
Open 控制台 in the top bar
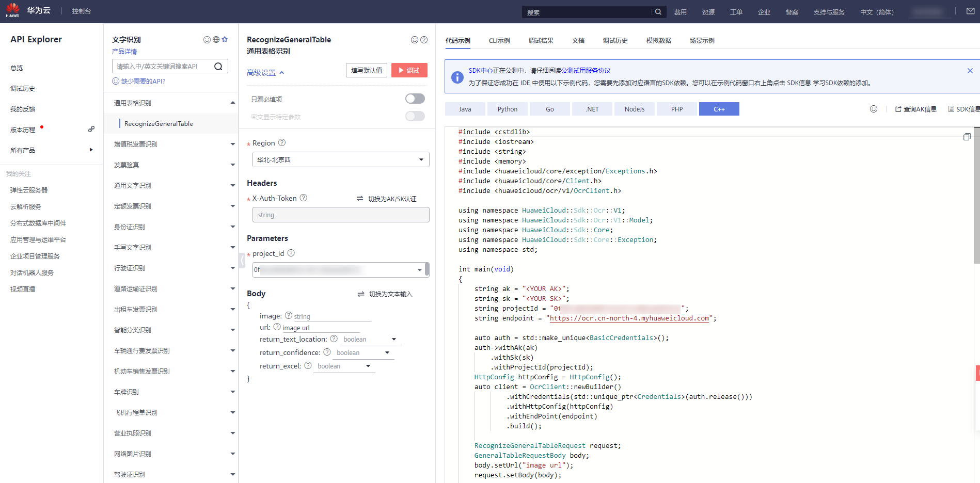(81, 11)
